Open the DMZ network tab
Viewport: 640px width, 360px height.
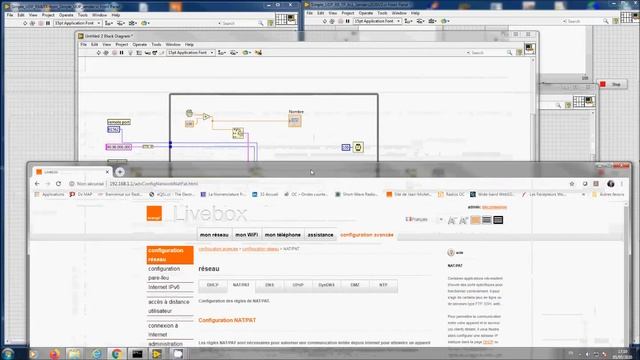[x=355, y=285]
